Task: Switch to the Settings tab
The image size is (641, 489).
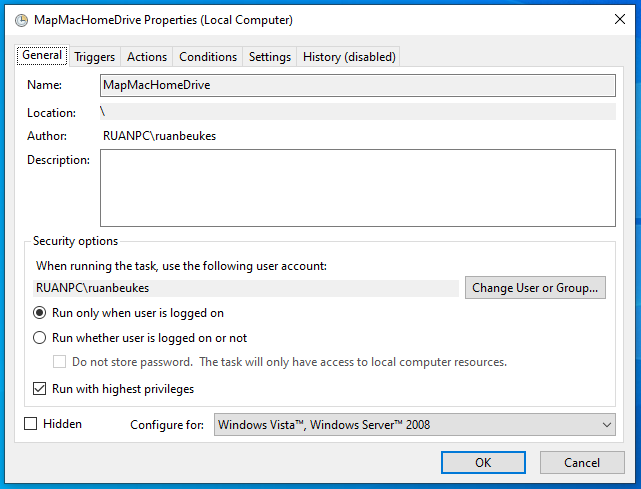Action: click(270, 57)
